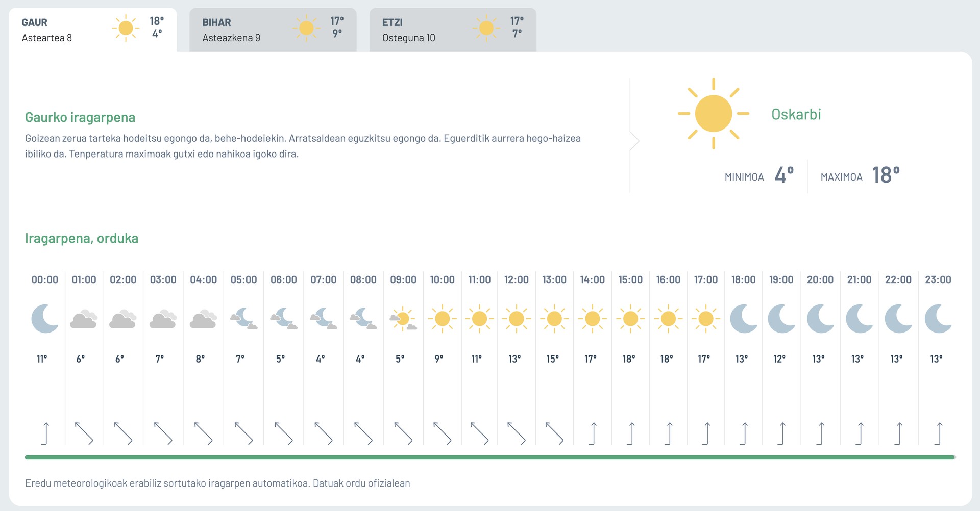Click the cloud icon under 03:00
980x511 pixels.
(x=163, y=319)
